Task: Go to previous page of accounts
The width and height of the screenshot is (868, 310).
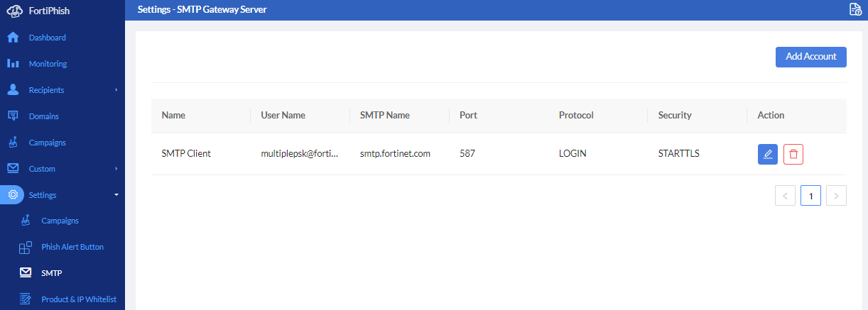Action: [785, 195]
